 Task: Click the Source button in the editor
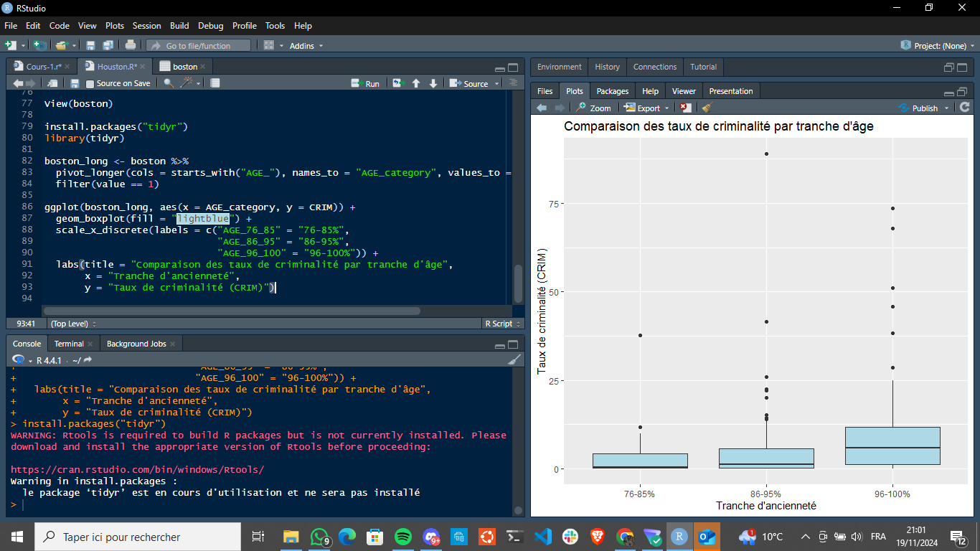coord(469,84)
